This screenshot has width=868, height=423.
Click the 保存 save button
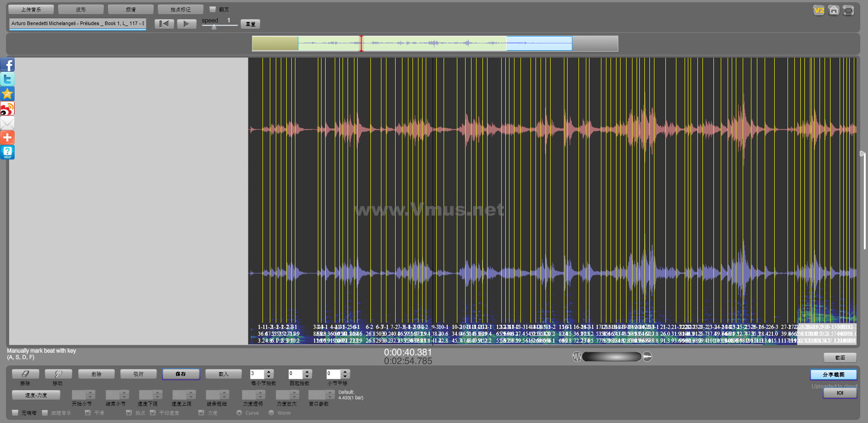point(181,374)
